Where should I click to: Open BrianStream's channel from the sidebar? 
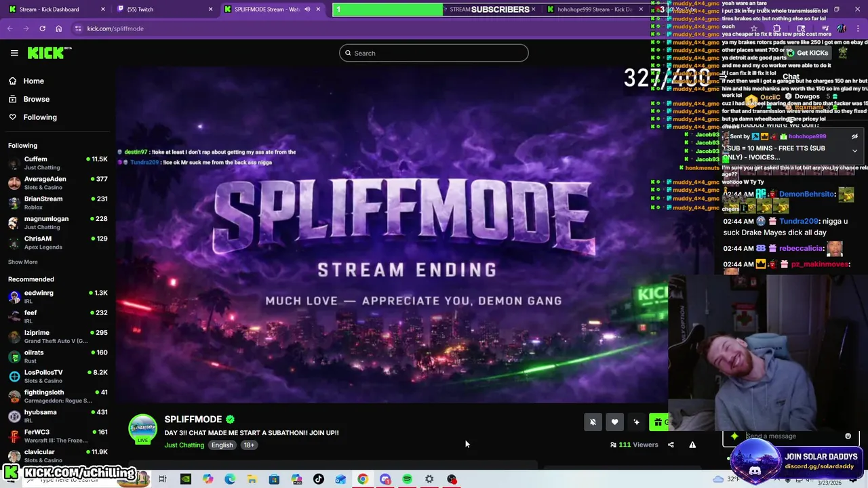click(x=58, y=203)
